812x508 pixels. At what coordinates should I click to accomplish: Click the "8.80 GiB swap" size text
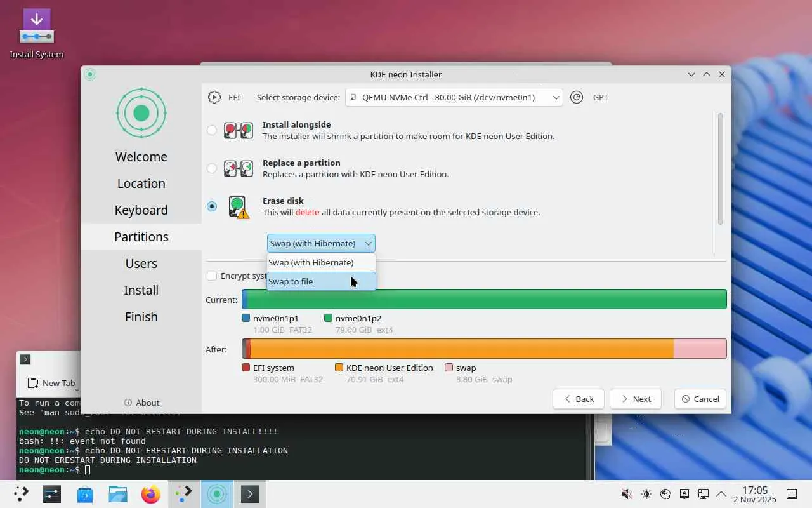click(484, 380)
